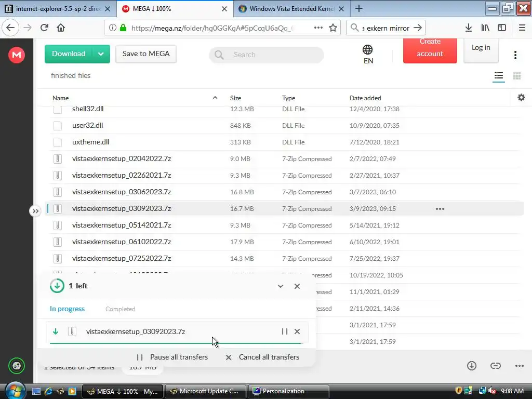Open page actions three-dot menu in address bar
The image size is (532, 399).
pos(318,28)
